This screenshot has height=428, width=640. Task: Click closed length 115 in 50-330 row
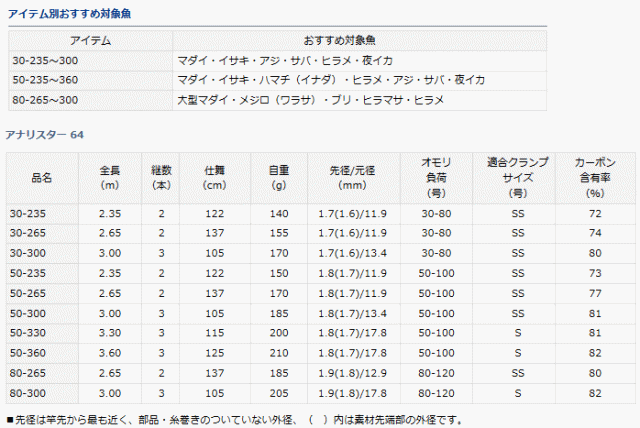(x=215, y=333)
